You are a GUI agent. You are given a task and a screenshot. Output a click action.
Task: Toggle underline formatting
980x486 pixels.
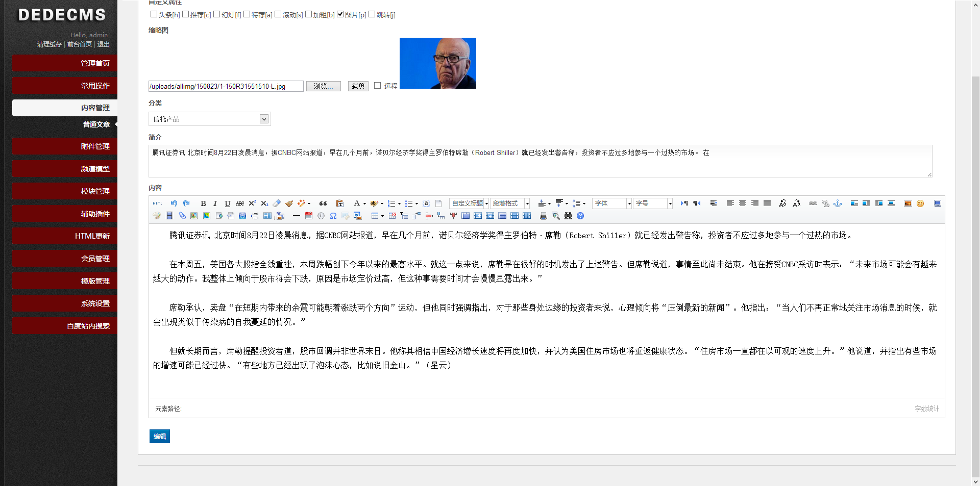pyautogui.click(x=228, y=203)
